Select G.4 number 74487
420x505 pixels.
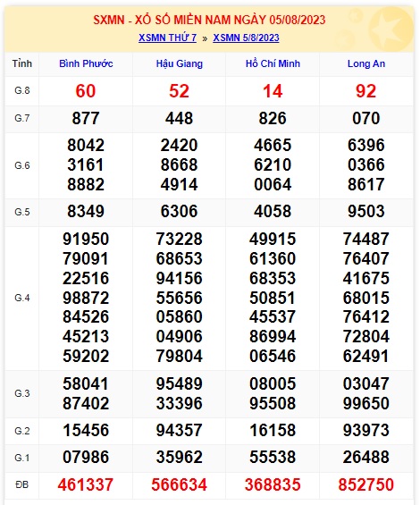tap(365, 239)
